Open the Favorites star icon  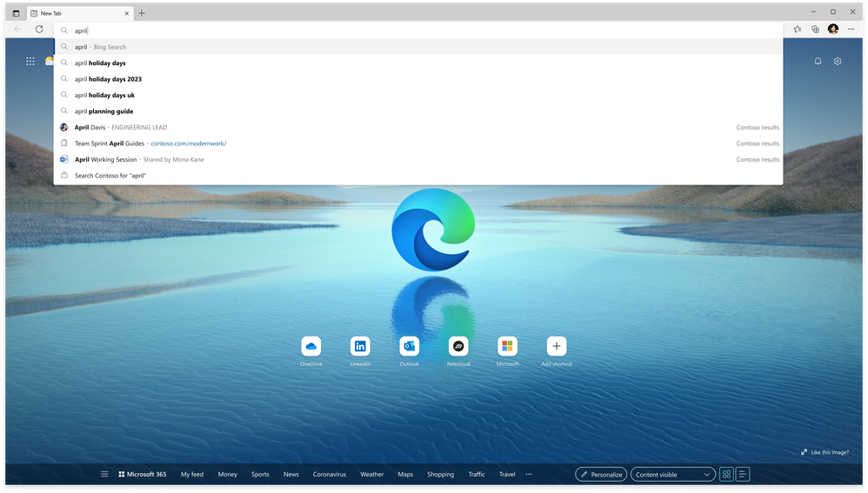pyautogui.click(x=798, y=30)
